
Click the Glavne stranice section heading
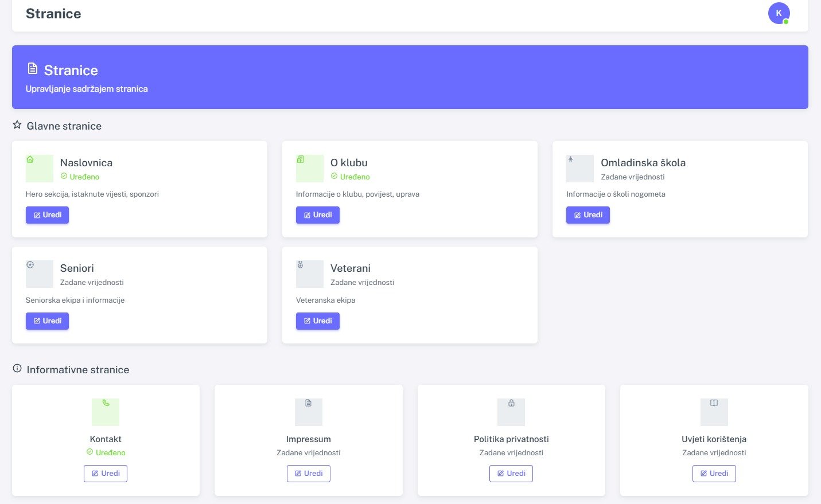coord(64,126)
